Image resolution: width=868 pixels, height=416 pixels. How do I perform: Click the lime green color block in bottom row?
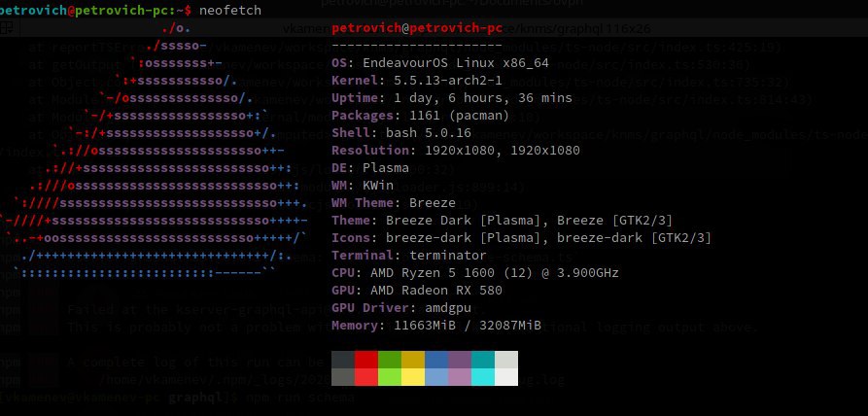click(390, 377)
